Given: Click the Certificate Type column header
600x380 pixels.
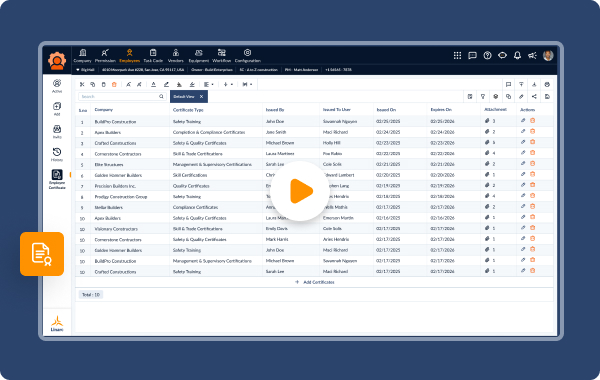Looking at the screenshot, I should 188,110.
